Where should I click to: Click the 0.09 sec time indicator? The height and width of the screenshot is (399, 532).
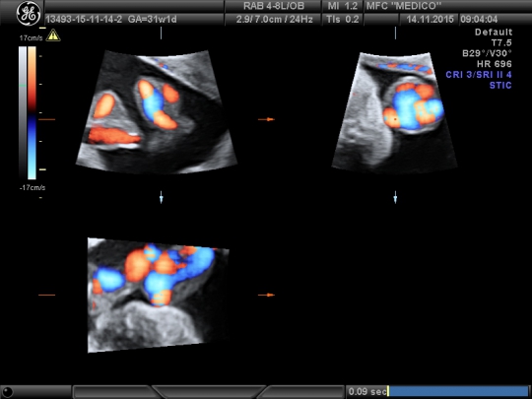pyautogui.click(x=367, y=391)
